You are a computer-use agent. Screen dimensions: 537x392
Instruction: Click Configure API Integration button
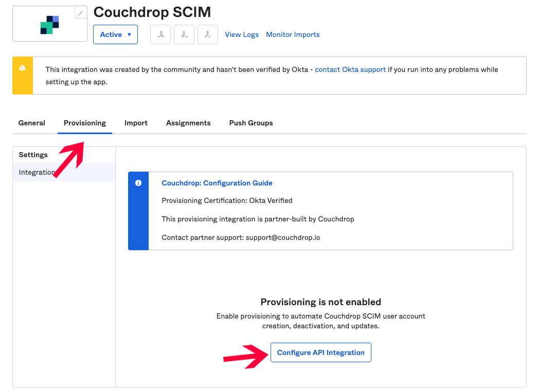pos(320,352)
